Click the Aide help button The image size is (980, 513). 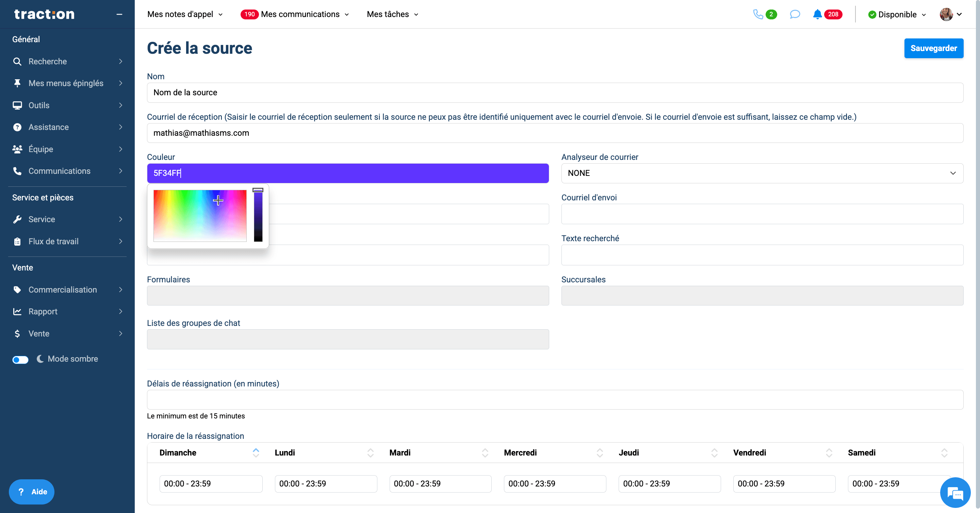[32, 492]
